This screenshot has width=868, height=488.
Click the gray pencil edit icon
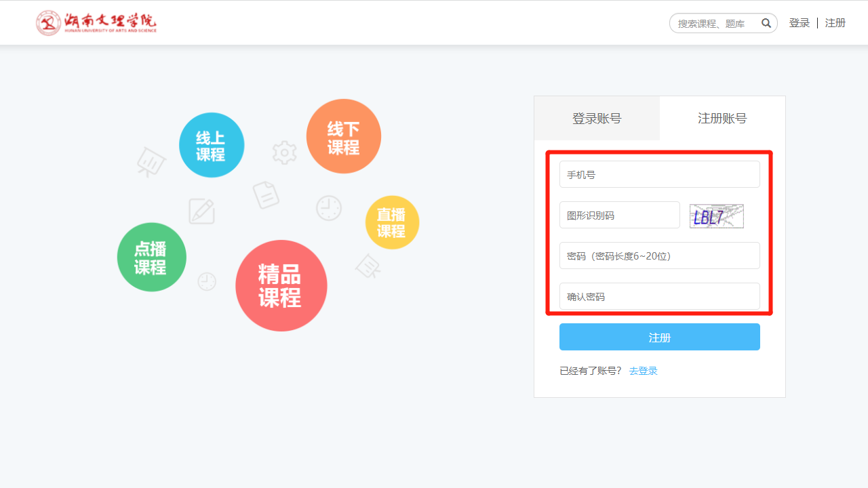(x=201, y=211)
